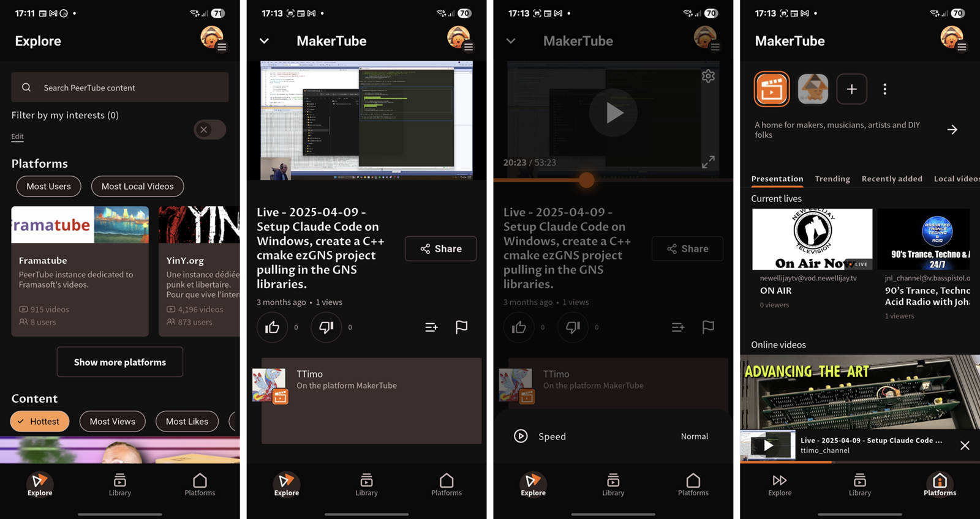
Task: Select the Most Users platform chip
Action: [48, 186]
